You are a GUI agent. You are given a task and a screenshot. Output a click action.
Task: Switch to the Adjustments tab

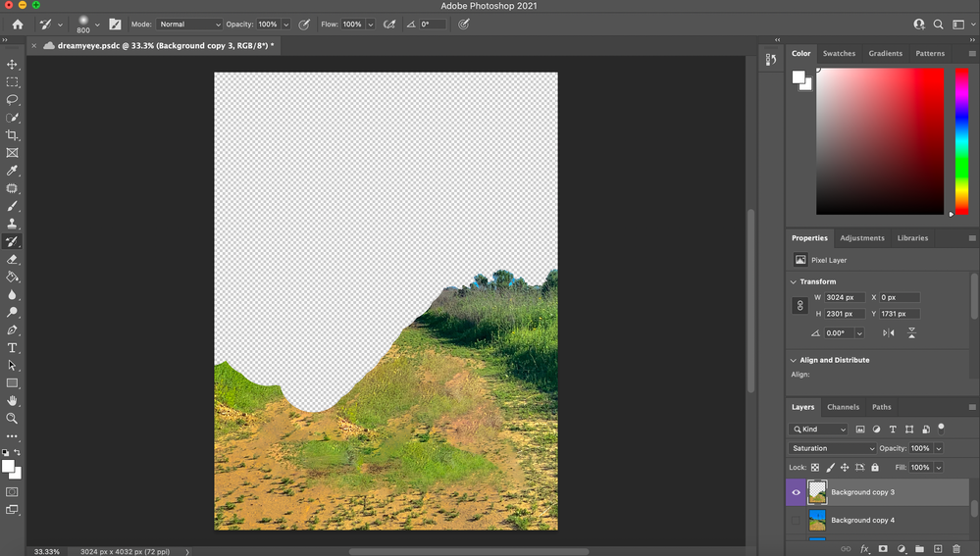tap(861, 238)
